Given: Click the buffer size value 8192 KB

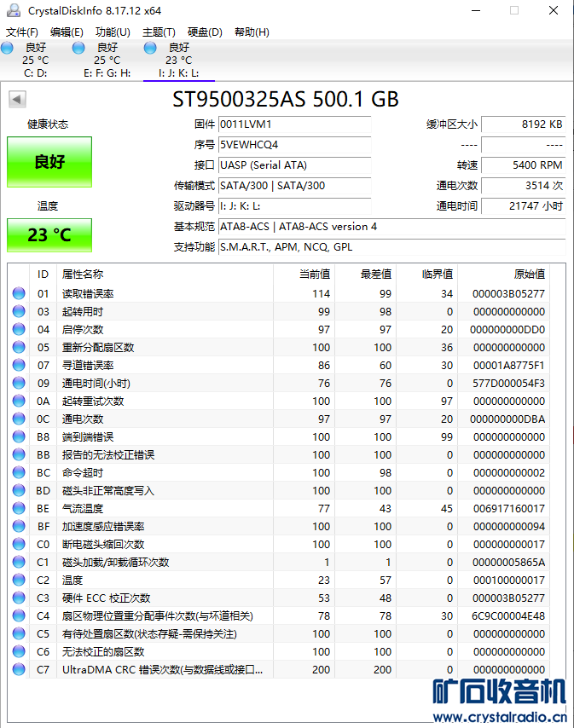Looking at the screenshot, I should 524,124.
